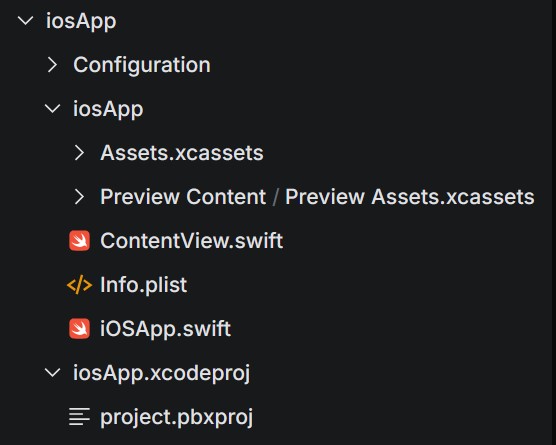Image resolution: width=556 pixels, height=445 pixels.
Task: Collapse the top-level iosApp folder chevron
Action: coord(25,21)
